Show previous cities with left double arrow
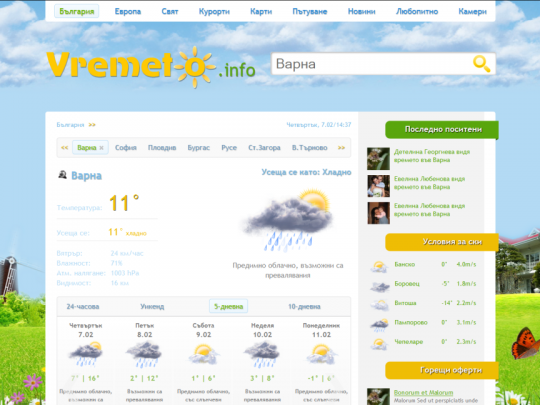Viewport: 540px width, 405px height. click(64, 148)
